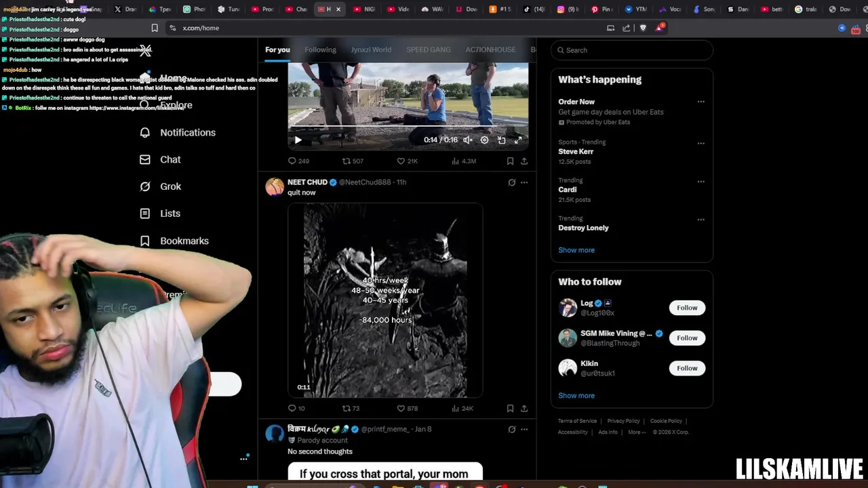Switch to the Following tab

click(320, 49)
